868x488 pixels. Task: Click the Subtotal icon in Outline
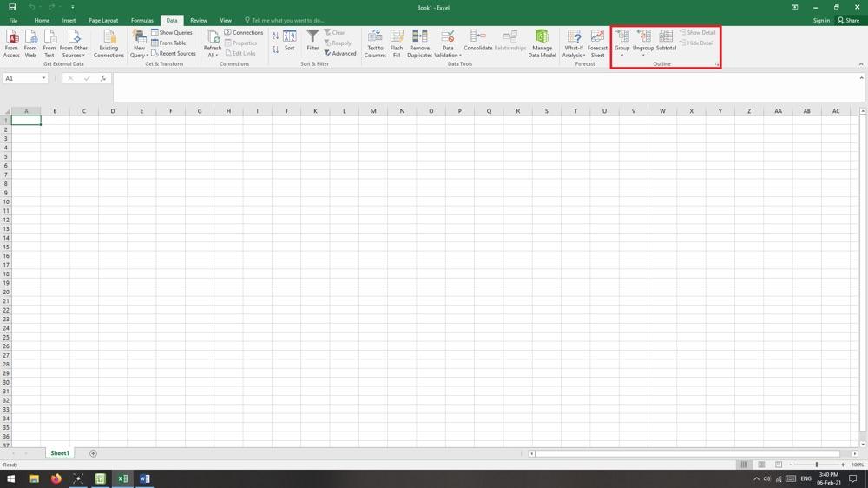click(x=666, y=40)
